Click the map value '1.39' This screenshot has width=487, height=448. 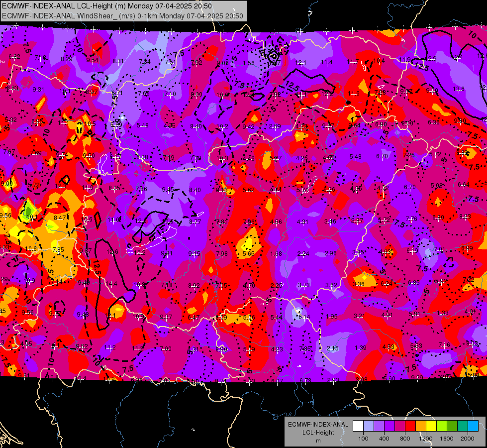coord(360,348)
